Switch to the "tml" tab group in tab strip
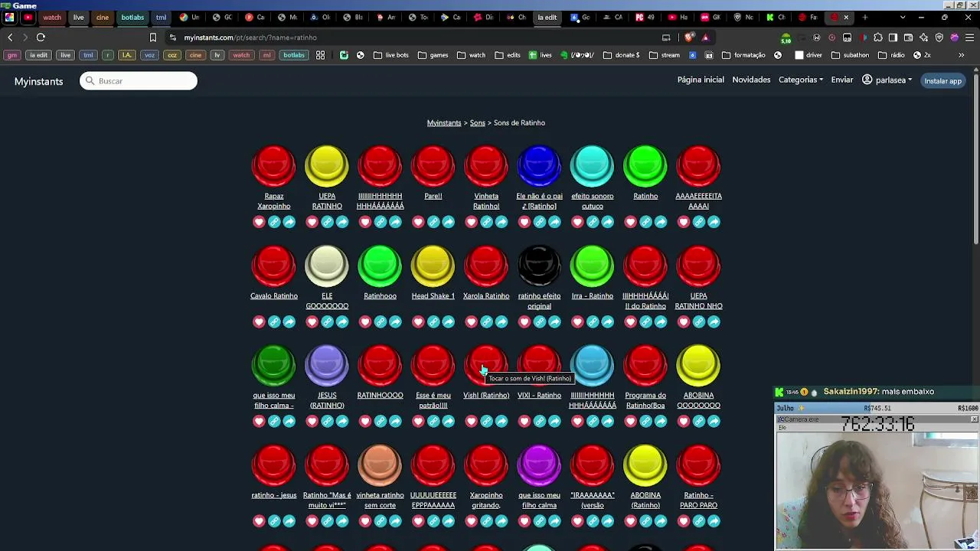980x551 pixels. click(x=161, y=17)
